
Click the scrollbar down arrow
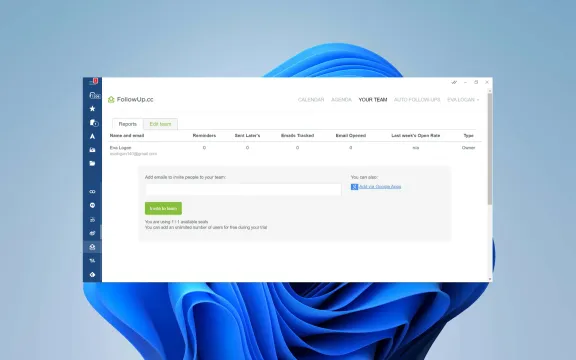[x=490, y=280]
